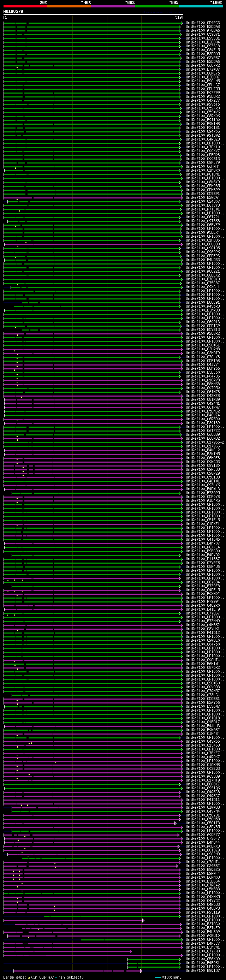Select hit label UniRef100_Q8RX06
Image resolution: width=226 pixels, height=980 pixels.
(202, 116)
